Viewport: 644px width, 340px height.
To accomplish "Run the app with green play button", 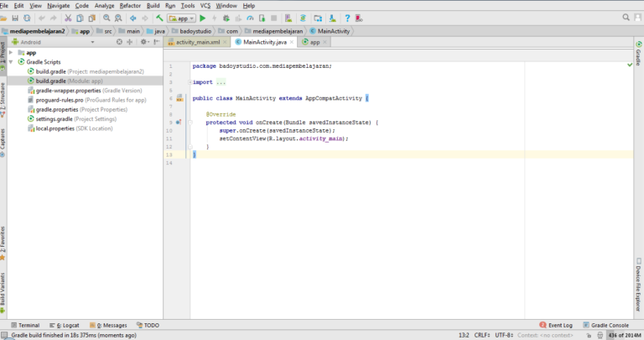I will coord(202,18).
